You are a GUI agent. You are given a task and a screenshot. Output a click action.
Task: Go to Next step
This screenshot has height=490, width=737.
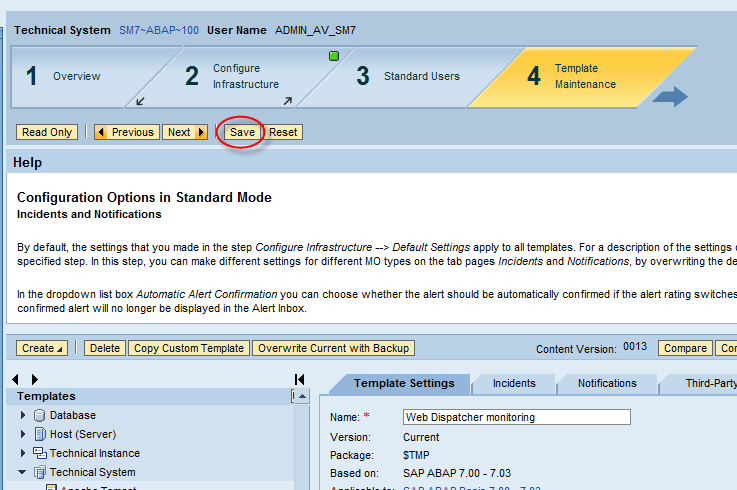click(x=185, y=132)
